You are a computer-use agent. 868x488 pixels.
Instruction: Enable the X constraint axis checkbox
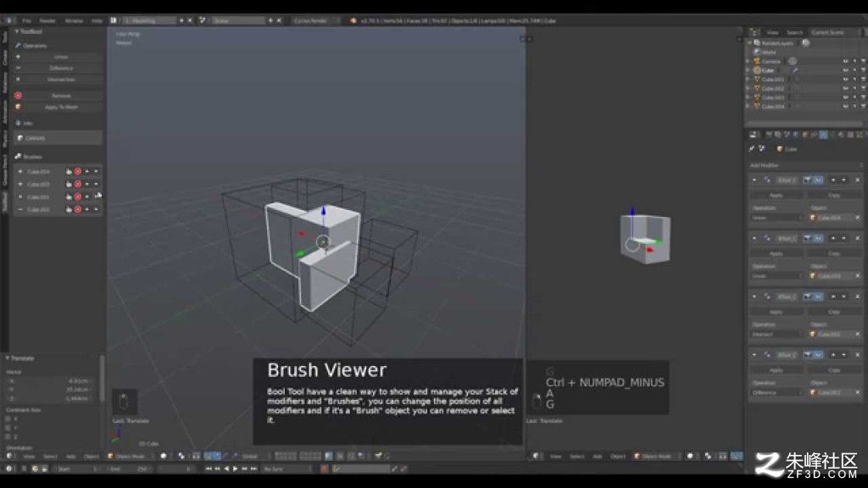pos(8,419)
